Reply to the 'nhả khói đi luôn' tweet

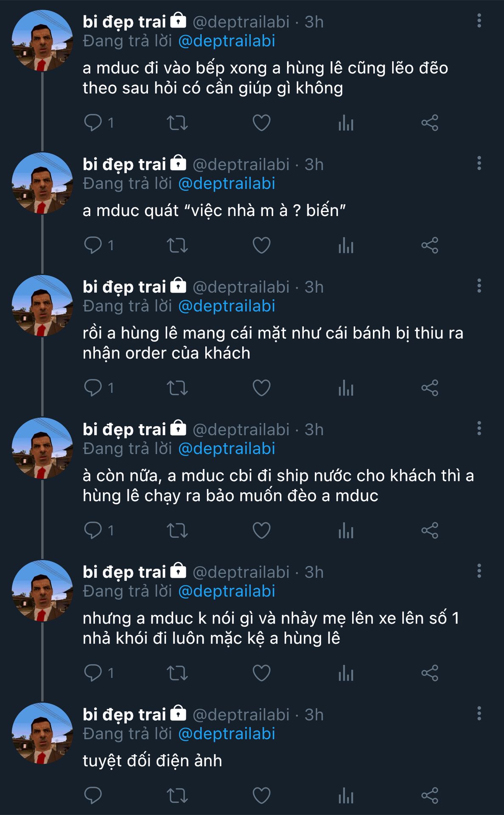(93, 673)
